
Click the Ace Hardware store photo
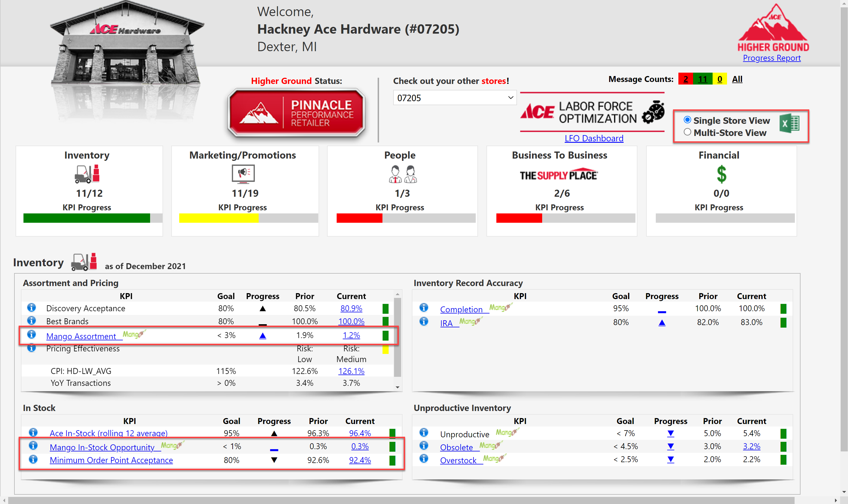127,61
